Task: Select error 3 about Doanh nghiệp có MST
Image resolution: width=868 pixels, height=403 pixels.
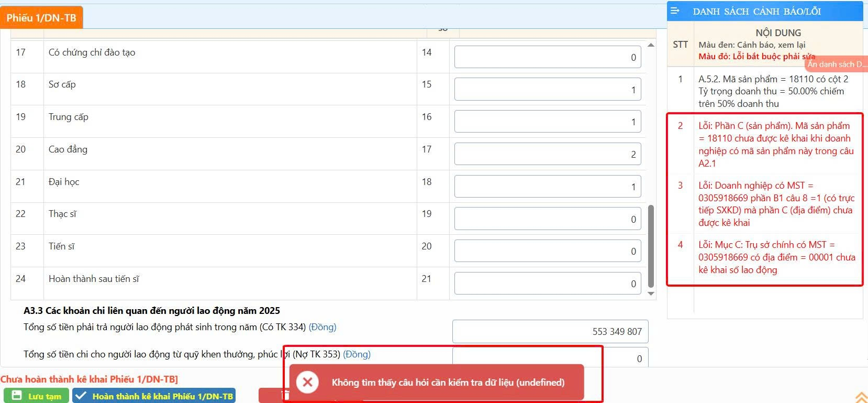Action: (776, 204)
